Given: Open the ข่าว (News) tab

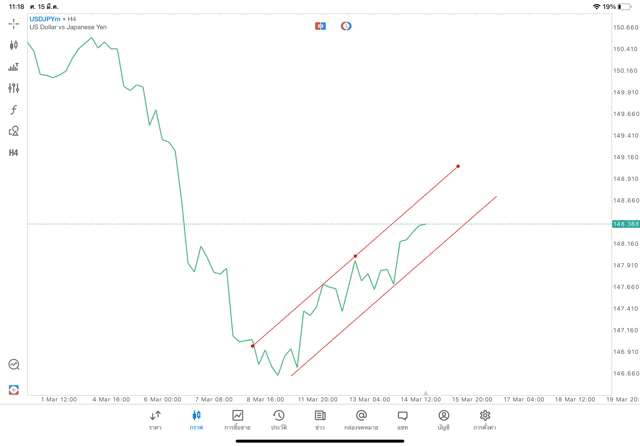Looking at the screenshot, I should coord(320,420).
